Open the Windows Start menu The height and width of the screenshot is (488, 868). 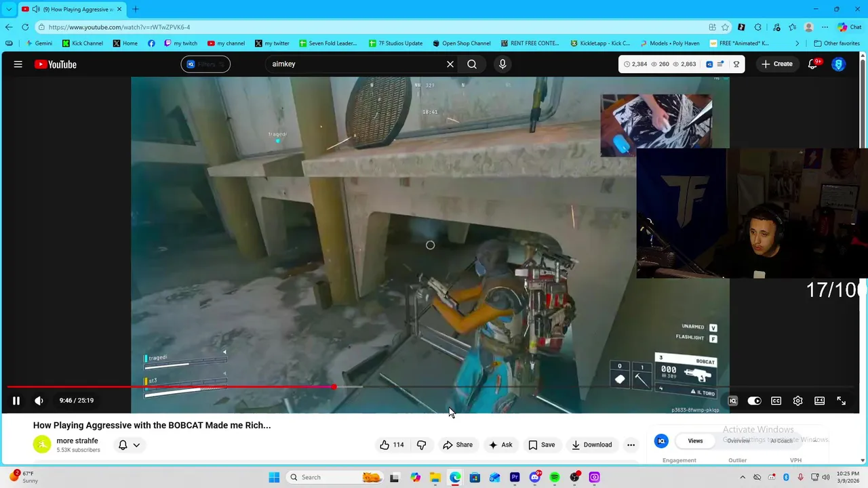click(x=274, y=477)
